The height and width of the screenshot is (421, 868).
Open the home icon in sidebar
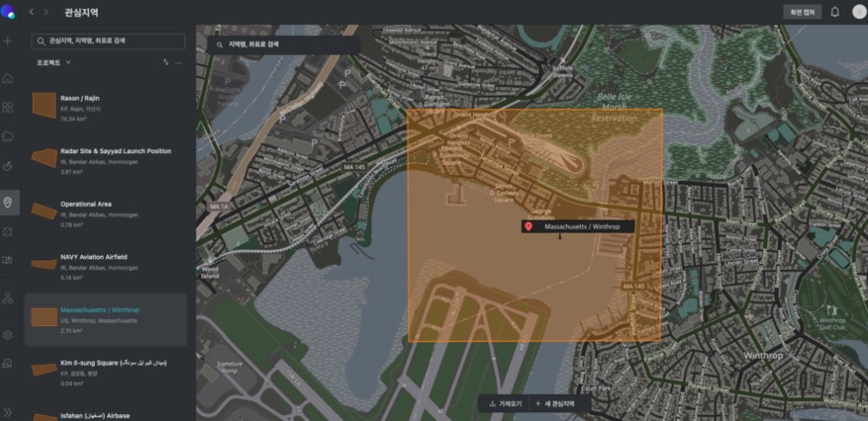[x=8, y=79]
